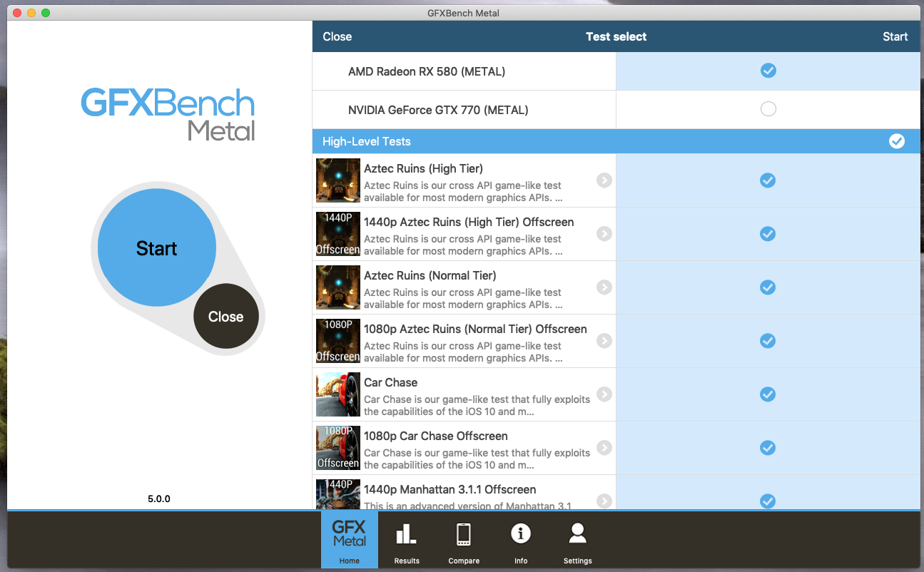The height and width of the screenshot is (572, 924).
Task: Click the 1080P Offscreen Car Chase thumbnail
Action: [338, 448]
